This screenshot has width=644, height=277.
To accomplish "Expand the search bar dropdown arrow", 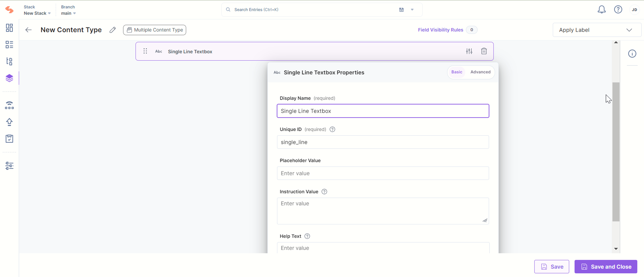I will tap(412, 10).
